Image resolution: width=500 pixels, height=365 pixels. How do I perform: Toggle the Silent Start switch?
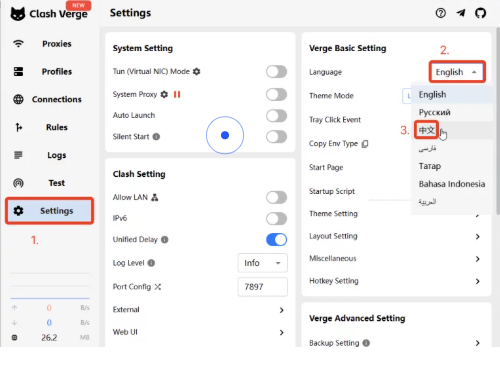click(276, 137)
